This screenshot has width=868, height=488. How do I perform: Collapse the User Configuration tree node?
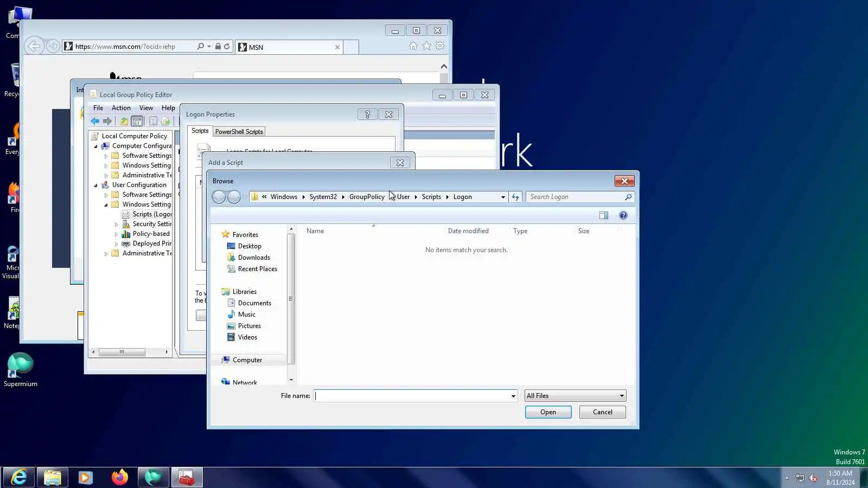tap(96, 185)
